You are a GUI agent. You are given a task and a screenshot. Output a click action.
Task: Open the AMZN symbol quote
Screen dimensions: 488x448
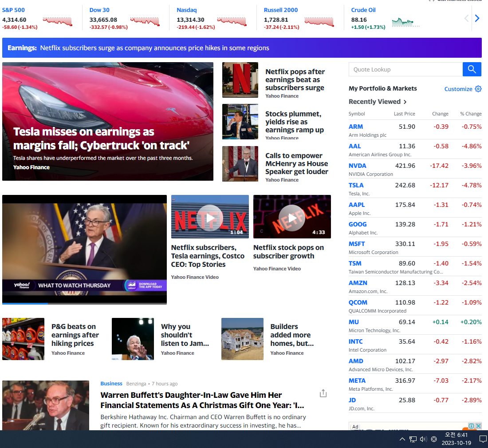pos(358,283)
